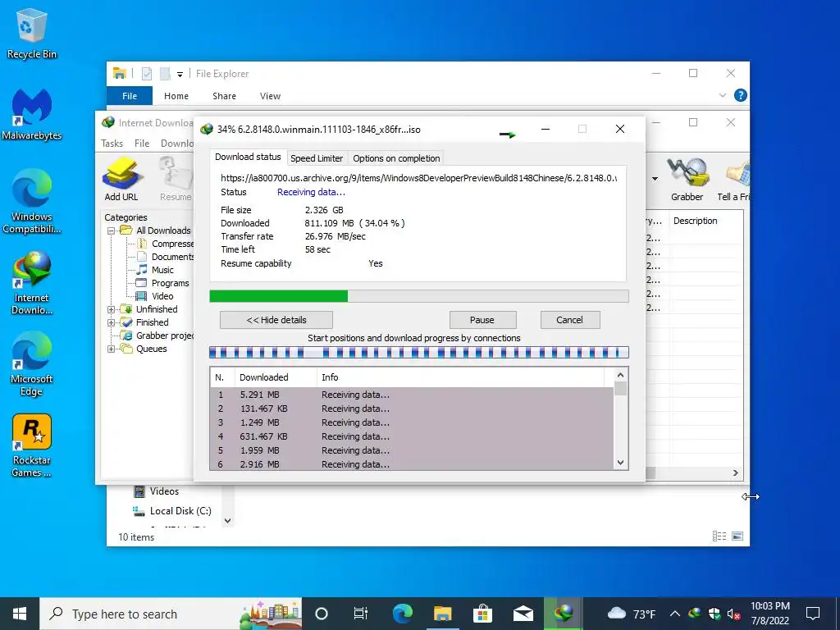Click the Tell a Friend toolbar icon
The width and height of the screenshot is (840, 630).
[734, 180]
